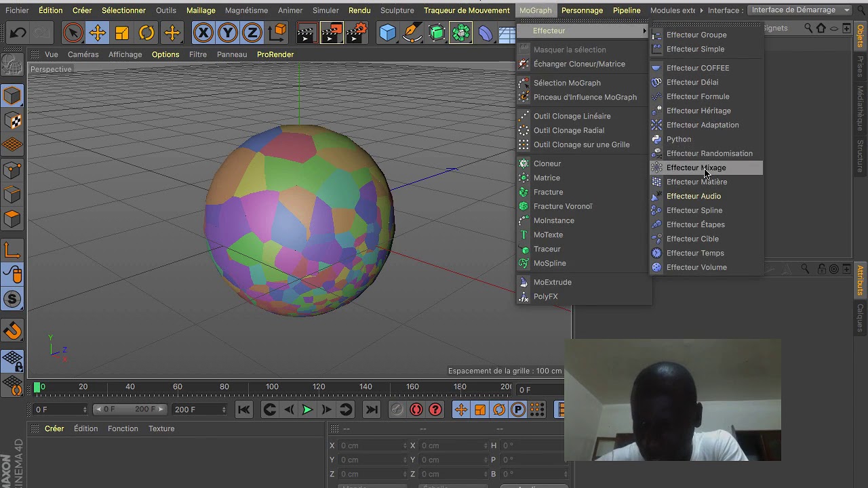This screenshot has height=488, width=868.
Task: Click the preview range slider bar 0F-200F
Action: (x=129, y=409)
